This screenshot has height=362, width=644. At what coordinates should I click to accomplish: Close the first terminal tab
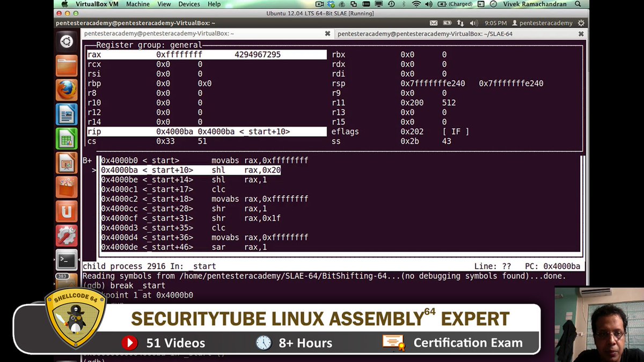click(328, 33)
